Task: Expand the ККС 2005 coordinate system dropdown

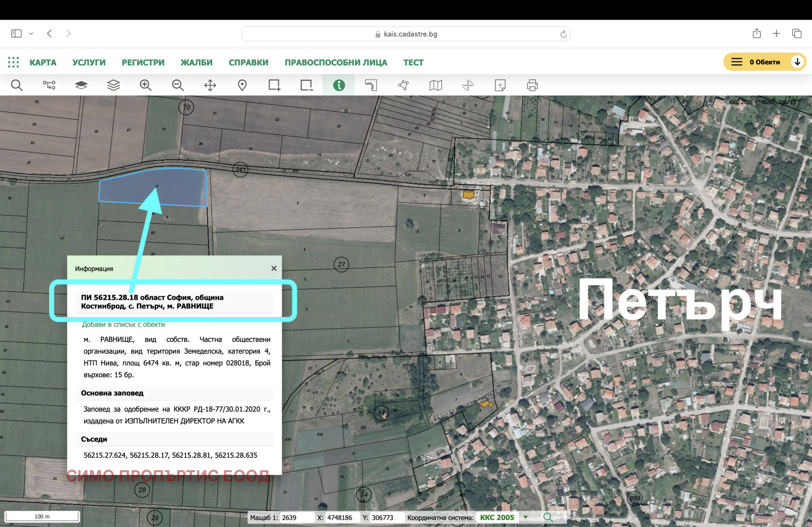Action: [x=526, y=517]
